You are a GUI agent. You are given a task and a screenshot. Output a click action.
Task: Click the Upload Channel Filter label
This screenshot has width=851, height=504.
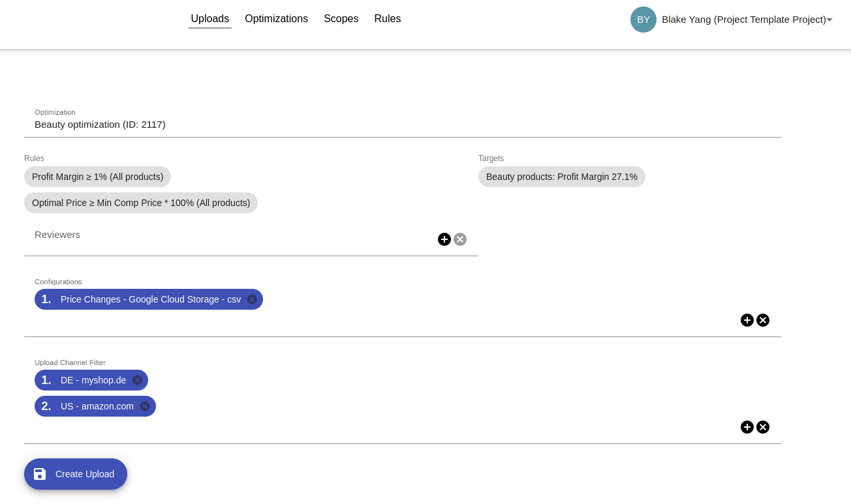click(70, 363)
